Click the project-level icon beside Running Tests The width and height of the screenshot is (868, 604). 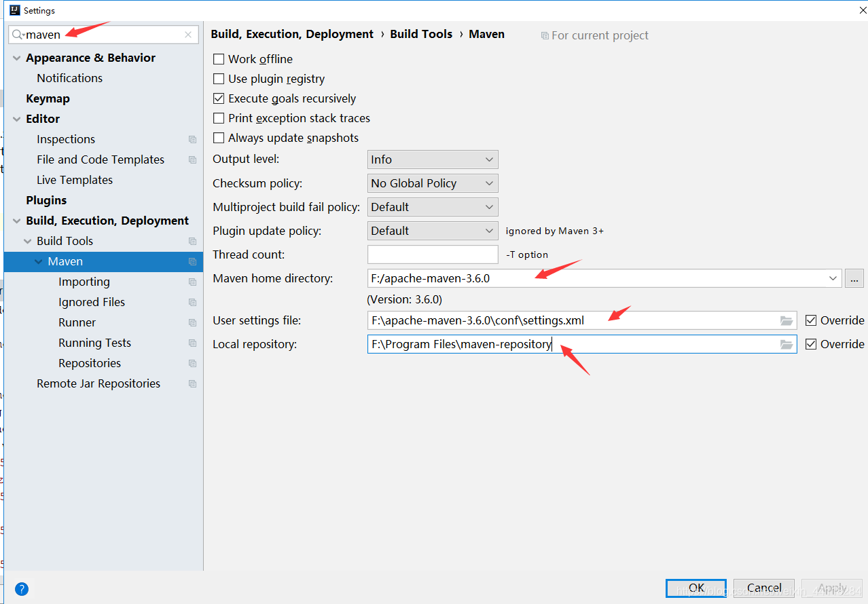click(x=192, y=343)
